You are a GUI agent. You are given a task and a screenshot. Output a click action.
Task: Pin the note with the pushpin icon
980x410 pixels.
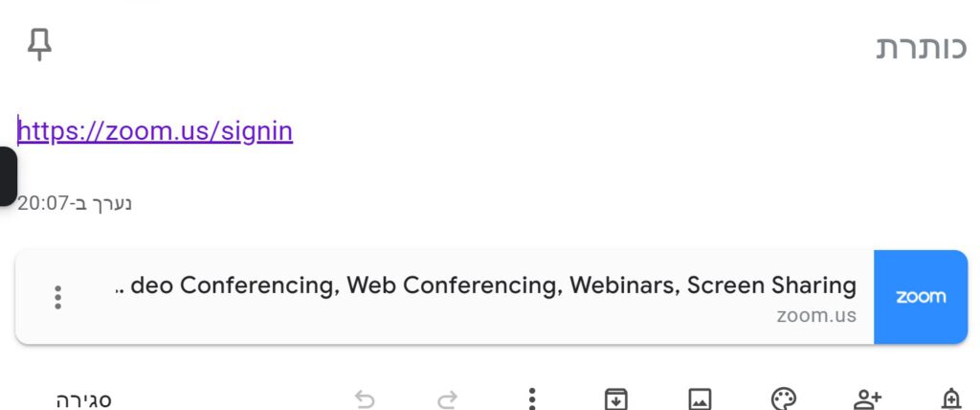pyautogui.click(x=39, y=45)
